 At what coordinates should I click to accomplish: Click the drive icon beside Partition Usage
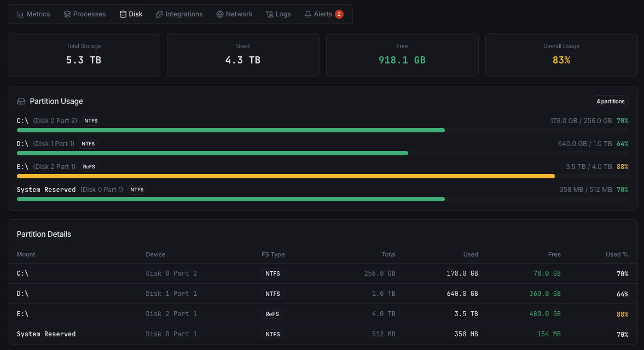[x=21, y=101]
